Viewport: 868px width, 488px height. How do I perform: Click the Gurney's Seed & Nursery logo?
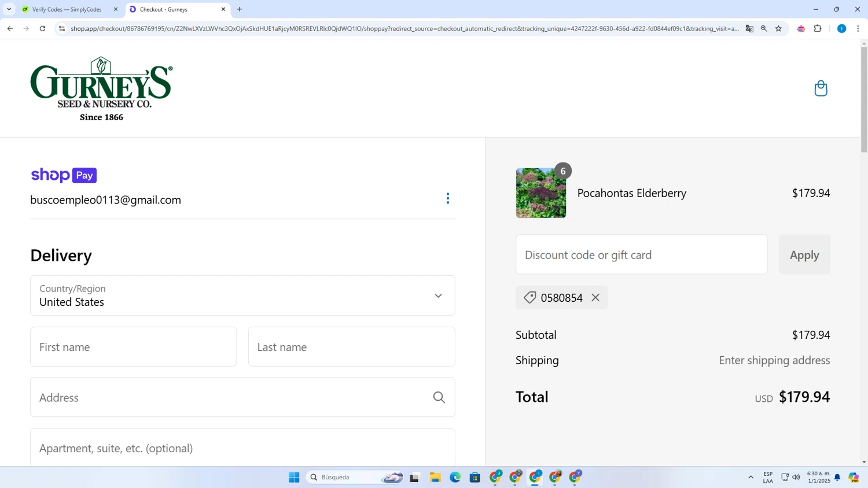[x=101, y=88]
